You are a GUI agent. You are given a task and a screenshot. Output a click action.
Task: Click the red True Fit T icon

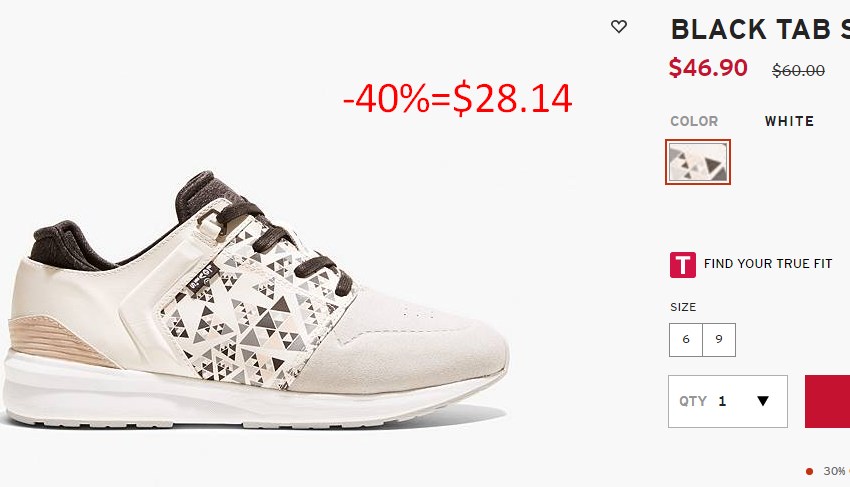point(682,265)
